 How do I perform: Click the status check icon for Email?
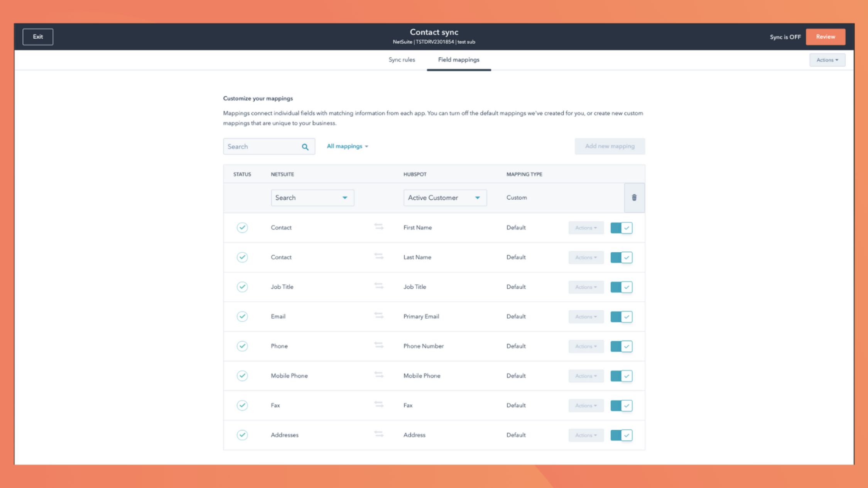coord(242,316)
